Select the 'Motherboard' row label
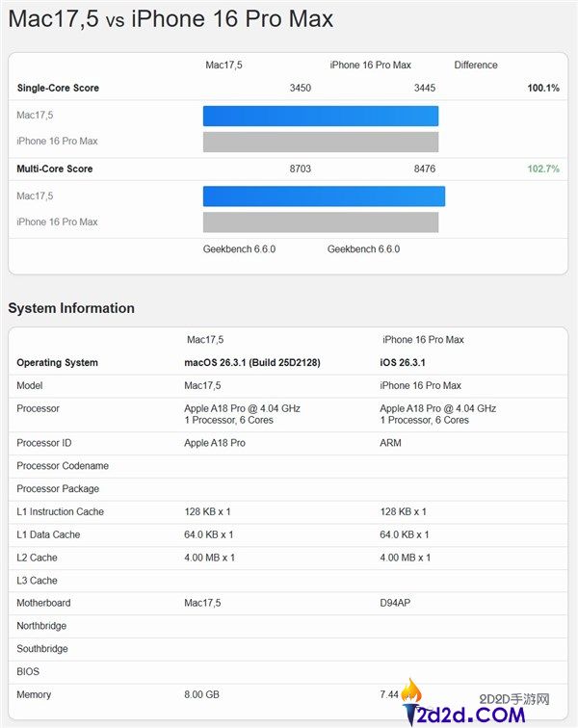The height and width of the screenshot is (728, 578). click(43, 603)
